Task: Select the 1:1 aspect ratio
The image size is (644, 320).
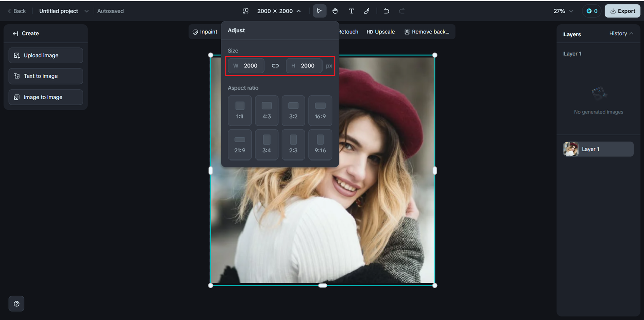Action: [240, 111]
